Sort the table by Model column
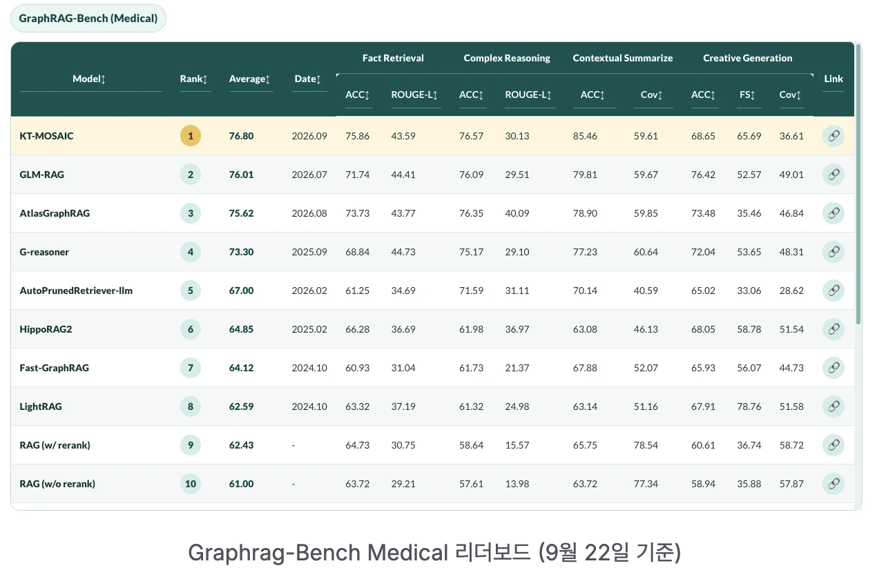The width and height of the screenshot is (877, 588). (89, 79)
